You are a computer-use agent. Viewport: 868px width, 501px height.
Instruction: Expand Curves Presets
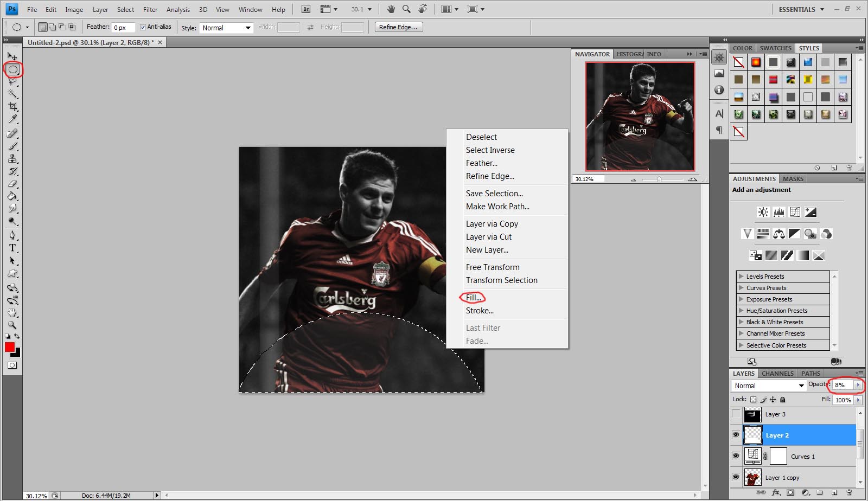point(741,288)
